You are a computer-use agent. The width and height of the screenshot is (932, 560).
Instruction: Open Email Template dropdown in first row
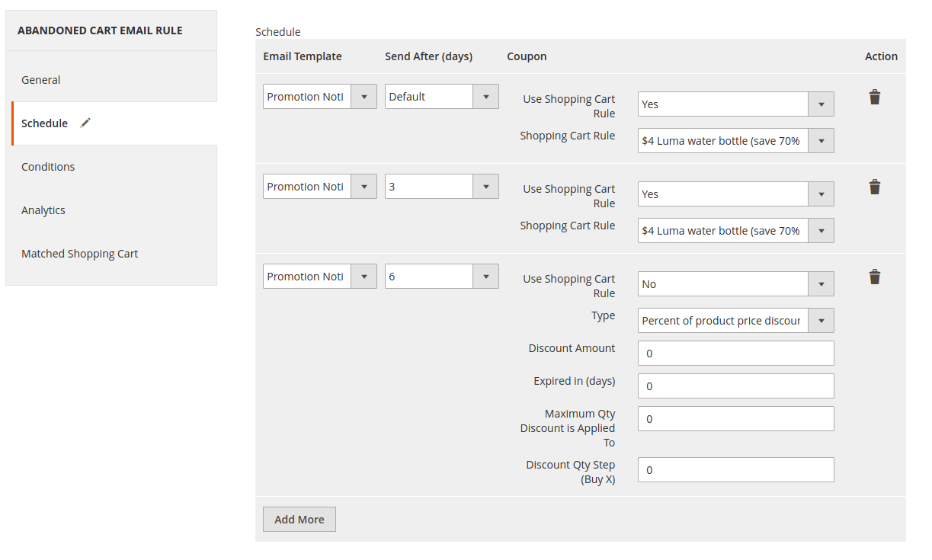pos(319,97)
